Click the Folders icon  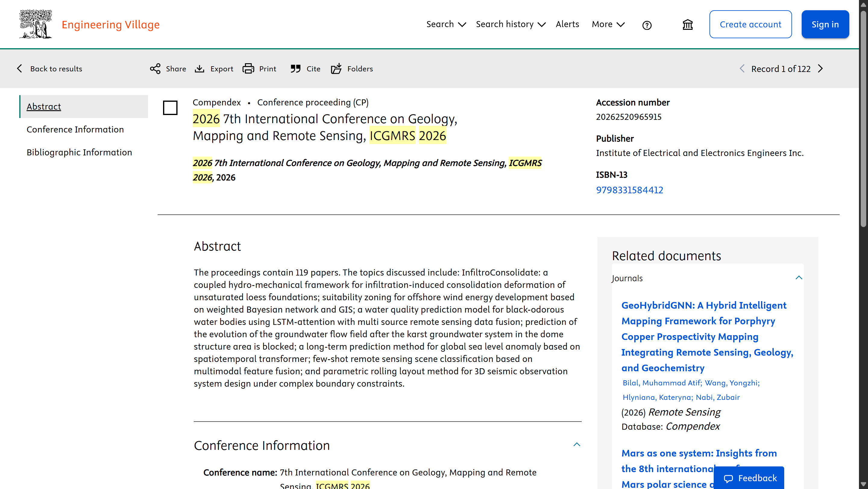point(336,68)
